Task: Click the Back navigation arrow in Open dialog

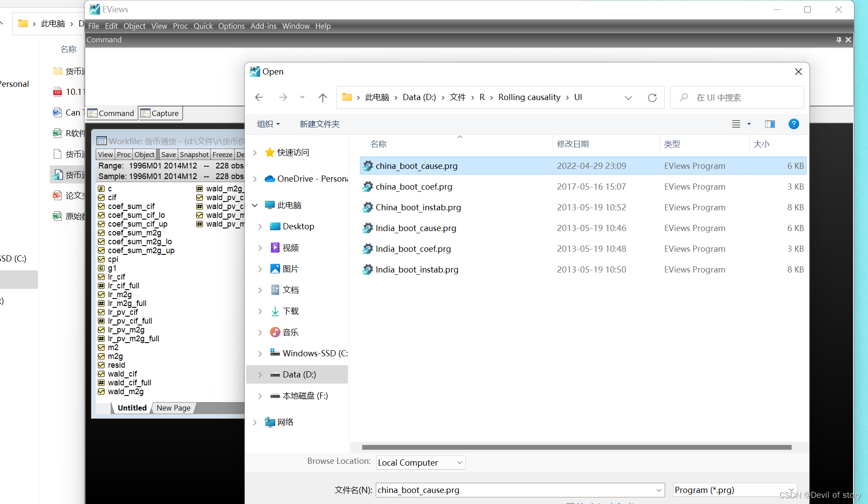Action: point(259,97)
